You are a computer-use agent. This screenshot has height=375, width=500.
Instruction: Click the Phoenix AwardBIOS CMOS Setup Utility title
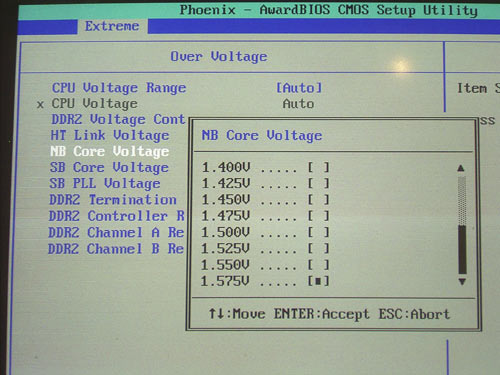329,10
